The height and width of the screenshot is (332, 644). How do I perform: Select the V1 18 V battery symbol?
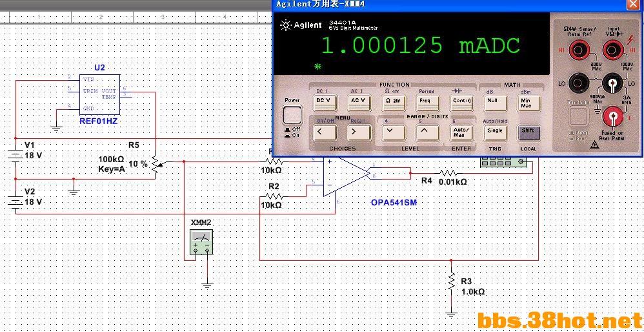(x=15, y=154)
